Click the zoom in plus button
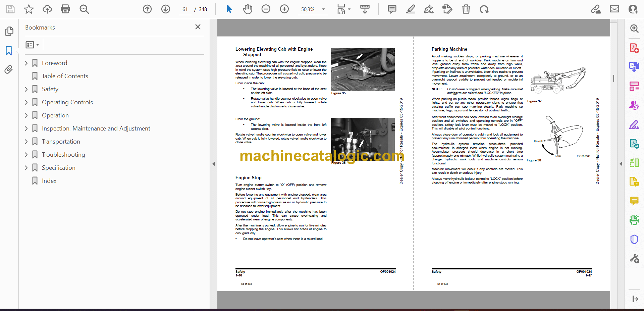Screen dimensions: 644x311 (284, 9)
